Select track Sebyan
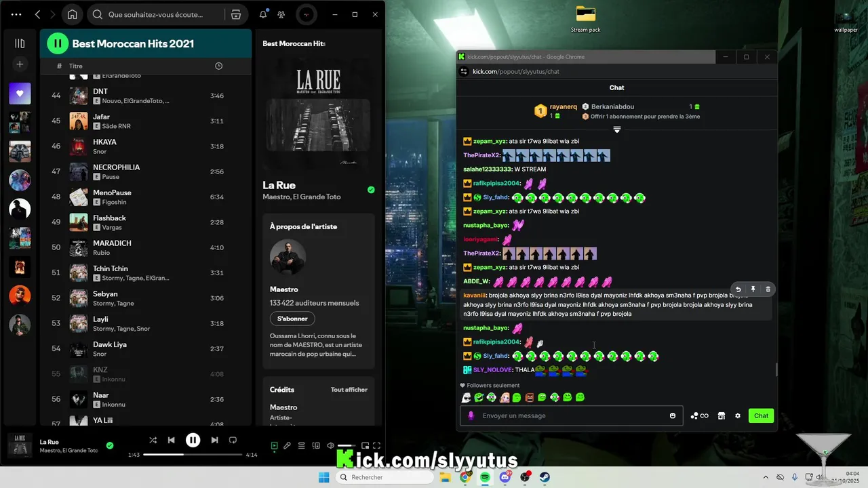Image resolution: width=868 pixels, height=488 pixels. pyautogui.click(x=144, y=298)
